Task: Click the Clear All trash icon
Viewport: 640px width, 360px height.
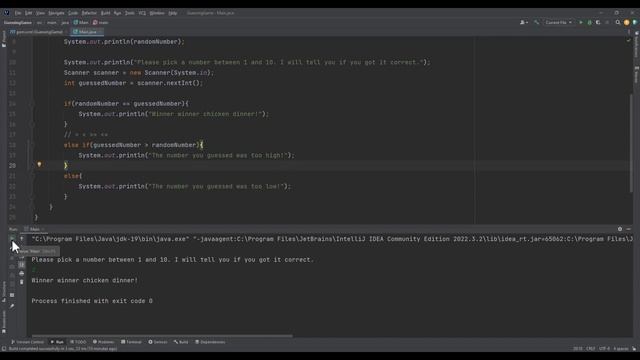Action: [x=22, y=282]
